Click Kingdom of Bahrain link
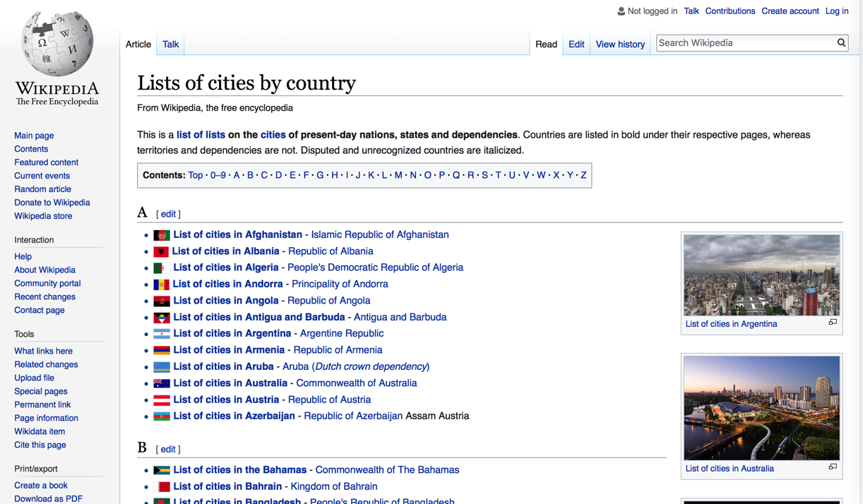 click(x=334, y=486)
